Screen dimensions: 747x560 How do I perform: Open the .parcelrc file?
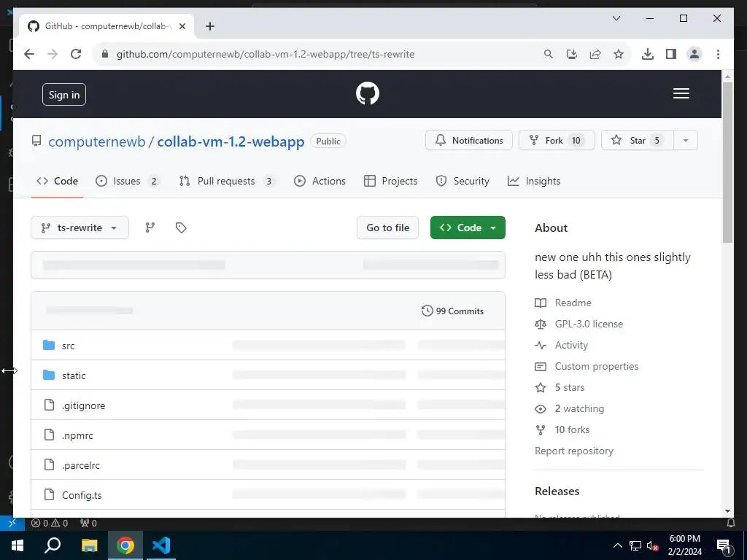(x=80, y=465)
